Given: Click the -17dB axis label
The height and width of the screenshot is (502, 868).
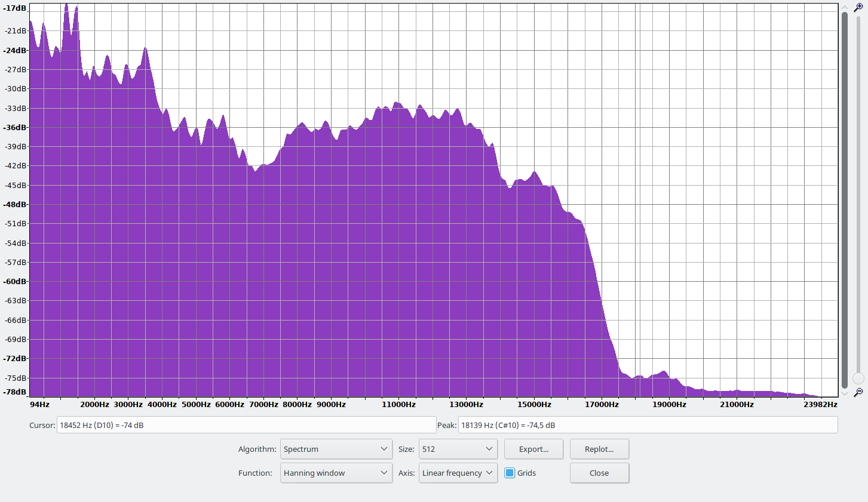Looking at the screenshot, I should pos(15,8).
